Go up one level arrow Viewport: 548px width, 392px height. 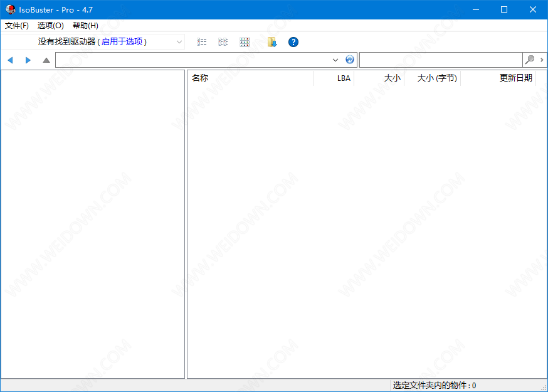(x=46, y=60)
